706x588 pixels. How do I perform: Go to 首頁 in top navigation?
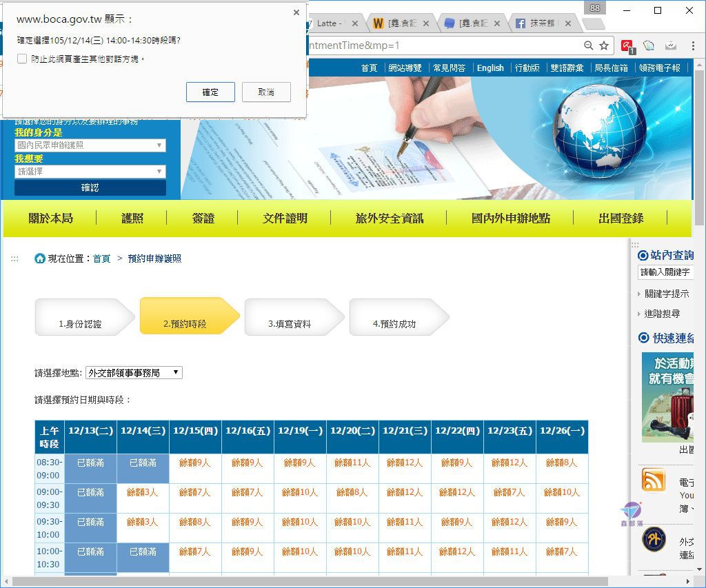click(x=369, y=68)
